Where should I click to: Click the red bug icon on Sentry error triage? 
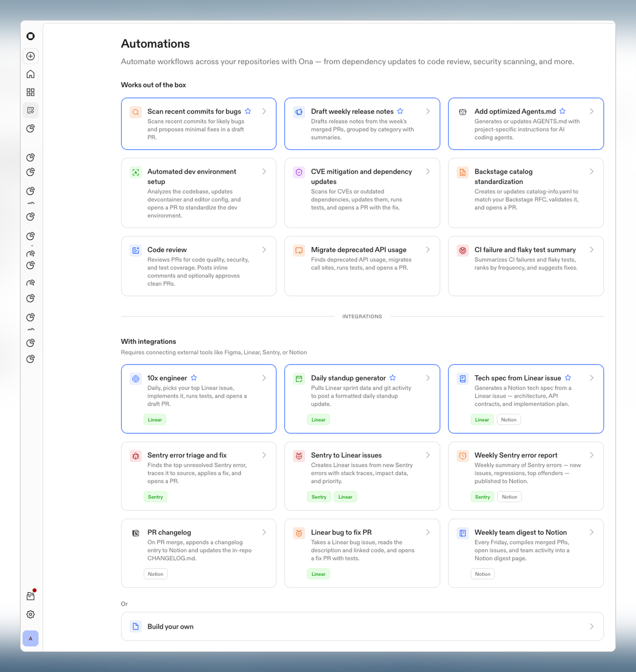pos(135,456)
